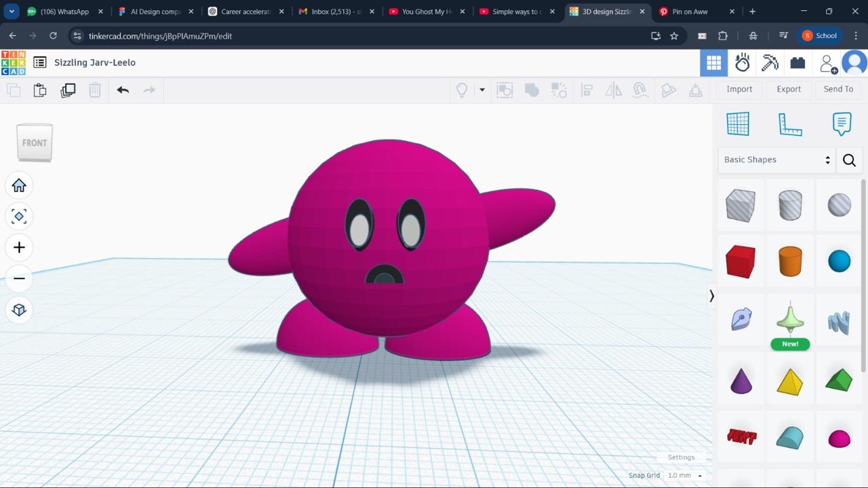Toggle show all hidden lightbulb
Image resolution: width=868 pixels, height=488 pixels.
coord(462,90)
